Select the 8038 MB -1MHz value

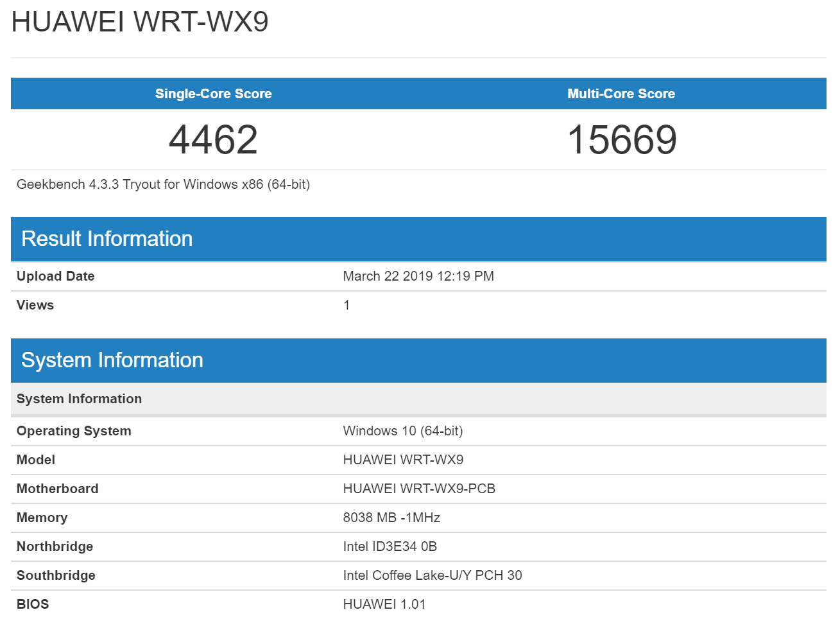[391, 518]
